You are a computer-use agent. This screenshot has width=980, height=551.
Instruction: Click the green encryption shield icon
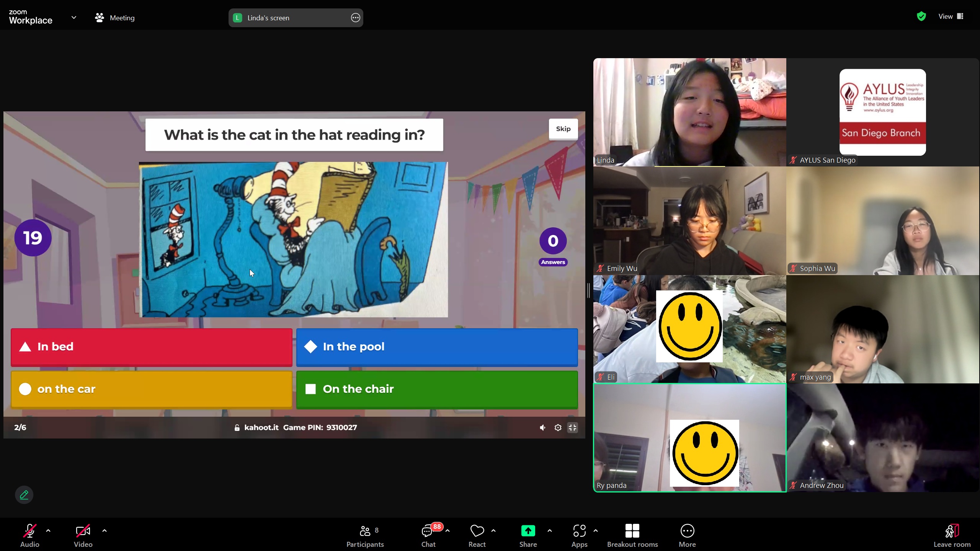(921, 16)
